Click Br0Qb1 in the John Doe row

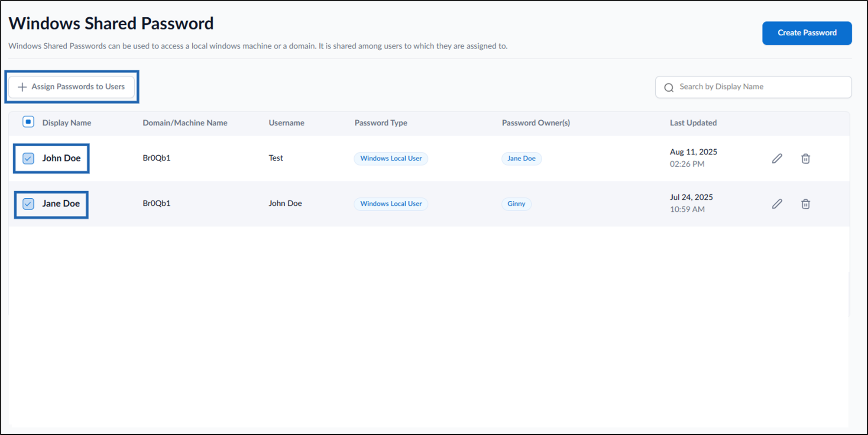[156, 158]
